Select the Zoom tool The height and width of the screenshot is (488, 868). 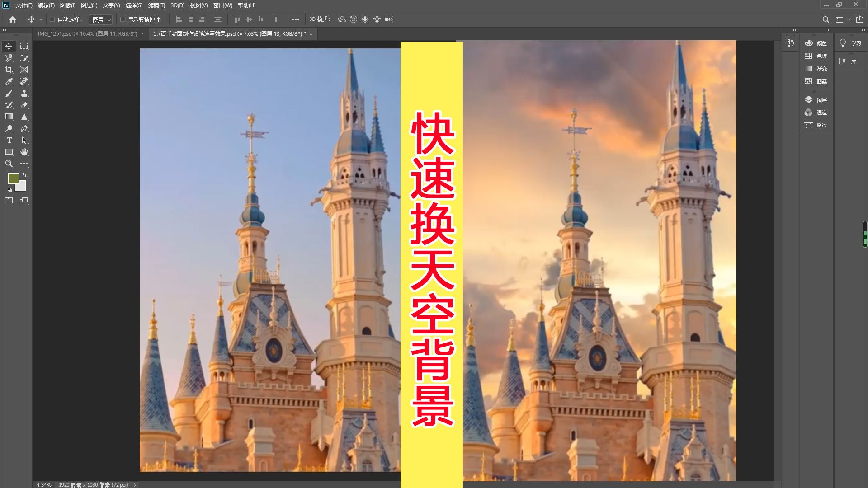(9, 164)
